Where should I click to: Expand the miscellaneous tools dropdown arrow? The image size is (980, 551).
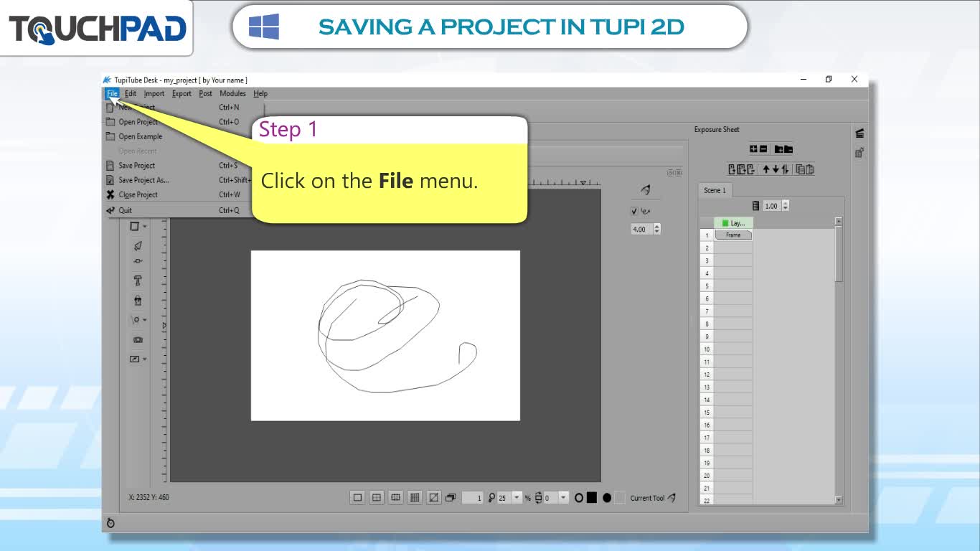tap(145, 359)
